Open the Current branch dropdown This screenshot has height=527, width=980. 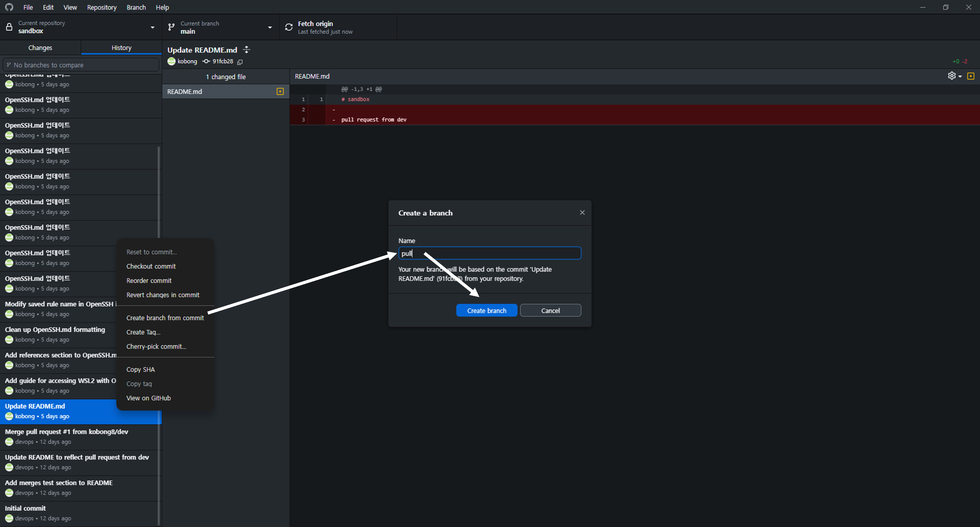click(x=270, y=27)
